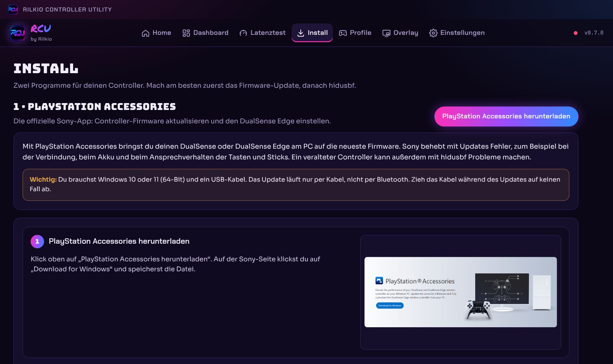Click the Einstellungen gear icon
The image size is (613, 364).
[433, 33]
